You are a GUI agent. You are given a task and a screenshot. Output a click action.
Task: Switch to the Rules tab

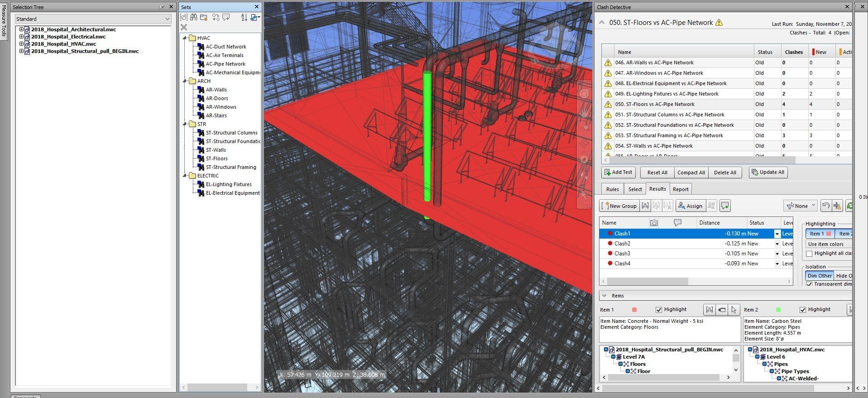pos(612,189)
